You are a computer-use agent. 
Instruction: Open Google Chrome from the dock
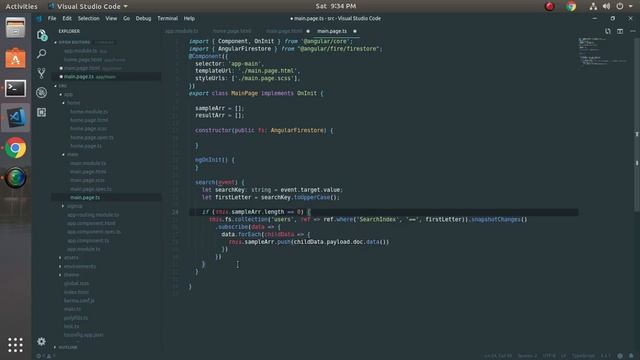[16, 148]
